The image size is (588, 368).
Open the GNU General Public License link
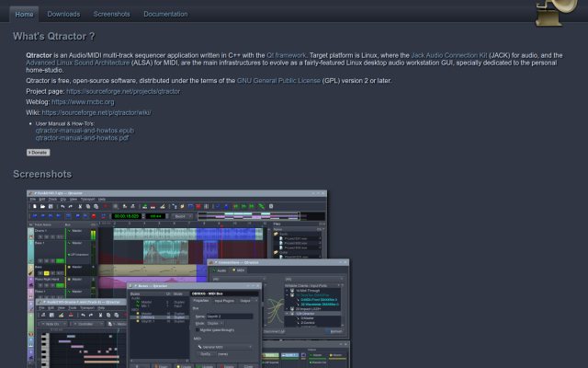(x=278, y=81)
